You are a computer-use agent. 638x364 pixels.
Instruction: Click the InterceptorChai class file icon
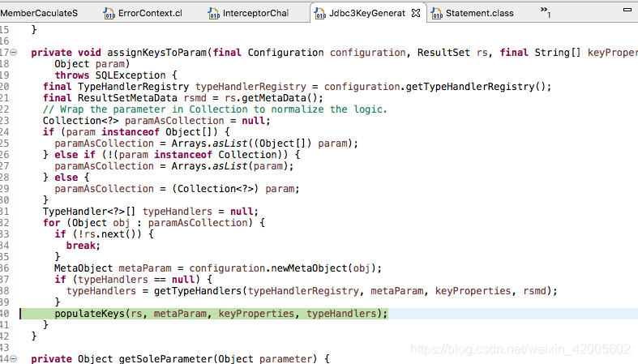(214, 14)
